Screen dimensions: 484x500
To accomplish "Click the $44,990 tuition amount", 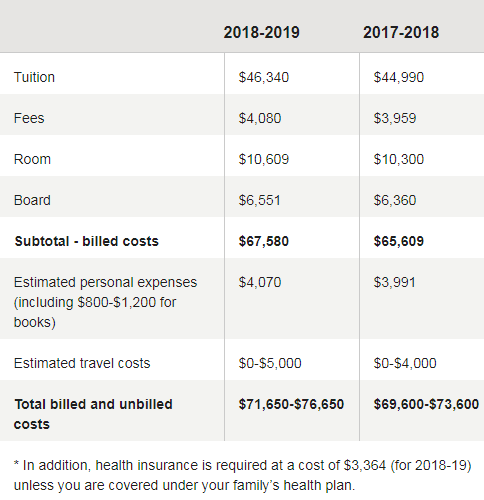I will [399, 77].
